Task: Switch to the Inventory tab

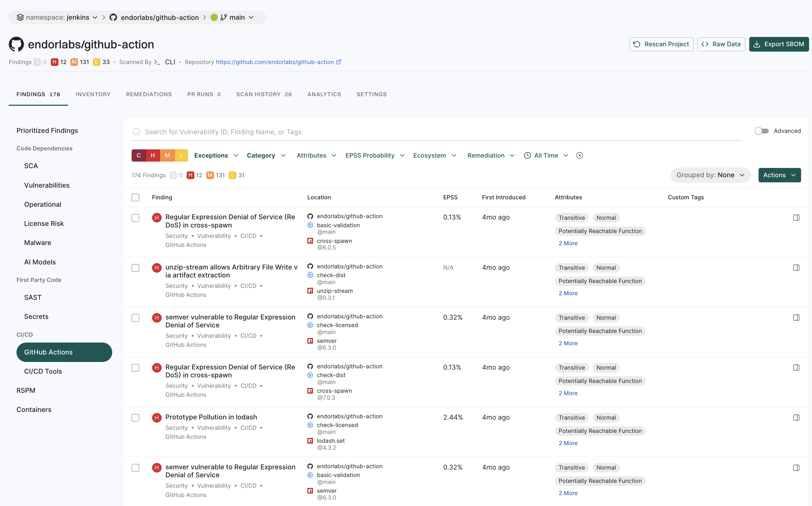Action: coord(93,94)
